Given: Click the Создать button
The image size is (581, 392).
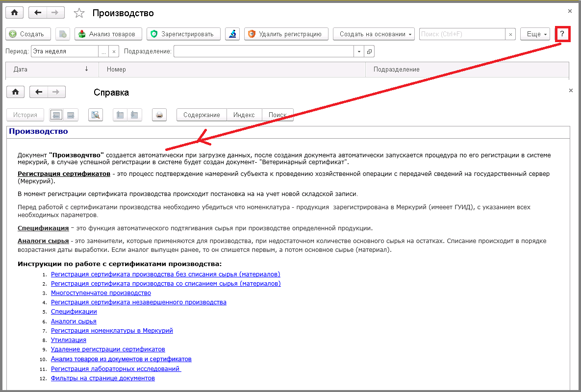Looking at the screenshot, I should pos(28,34).
